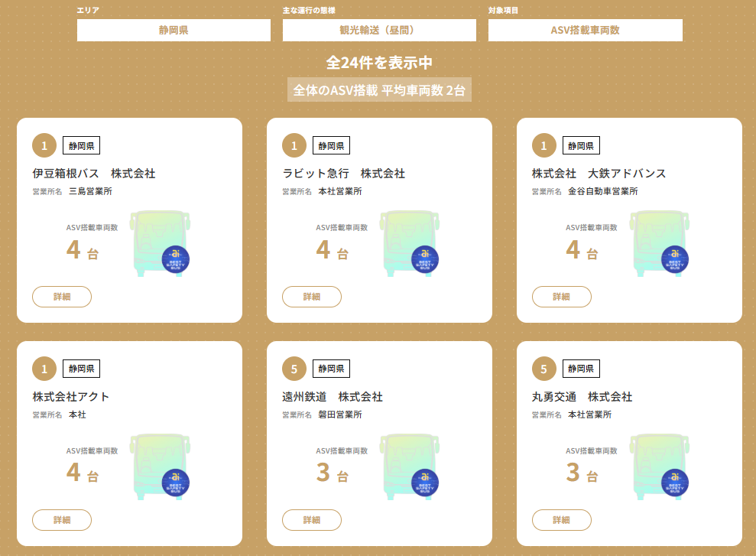Open the 対象項目 dropdown showing ASV搭載車両数
Screen dimensions: 756x556
585,31
